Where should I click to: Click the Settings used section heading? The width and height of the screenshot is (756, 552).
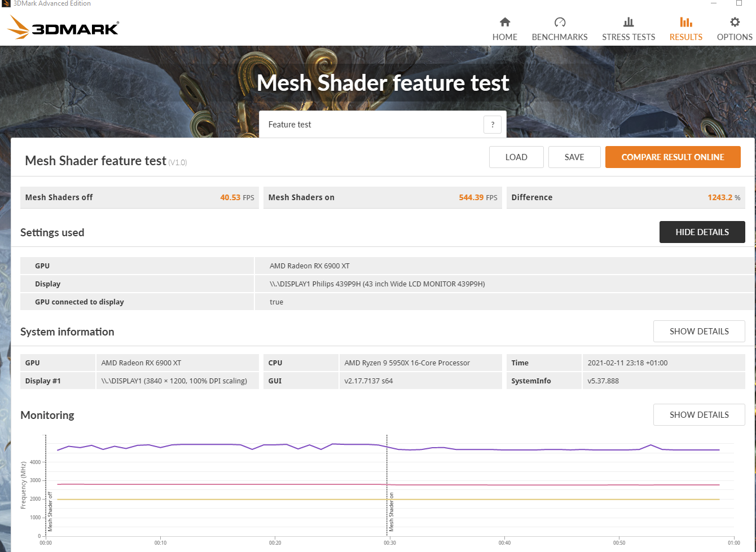coord(52,233)
